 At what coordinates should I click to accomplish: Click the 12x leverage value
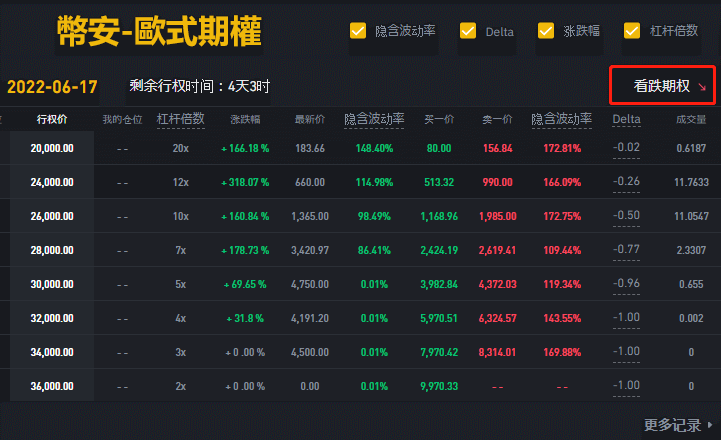[180, 183]
